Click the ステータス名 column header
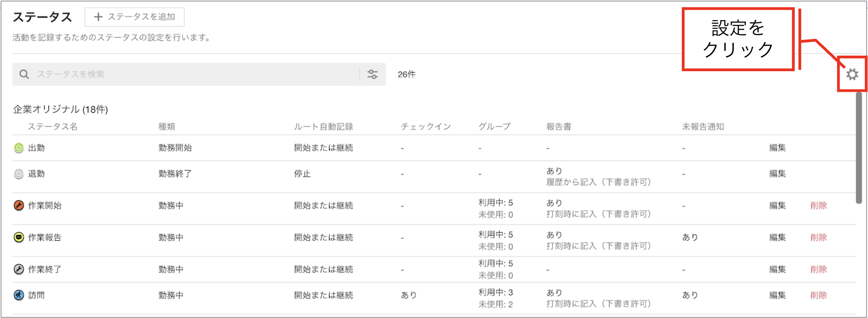Image resolution: width=868 pixels, height=318 pixels. [53, 126]
